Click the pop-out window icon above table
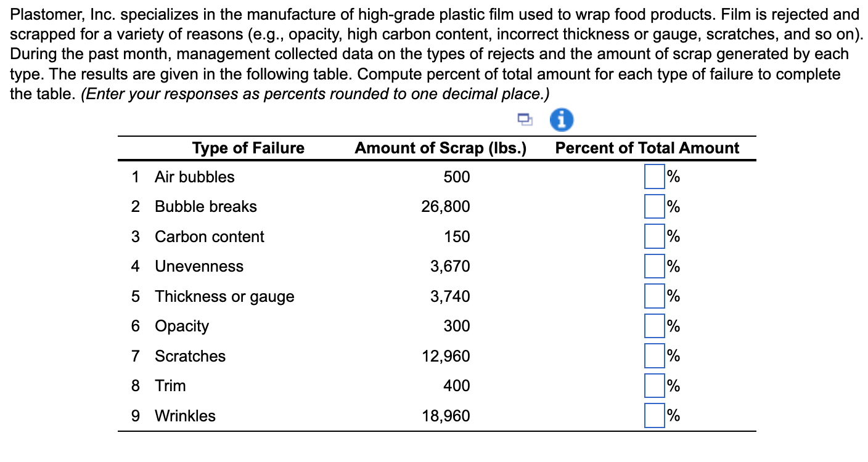The height and width of the screenshot is (462, 868). tap(525, 119)
